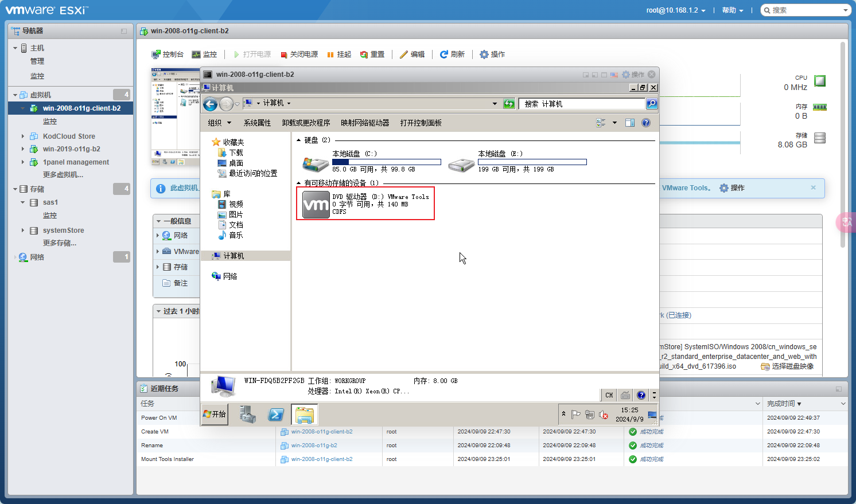
Task: Open the VM console toolbar button
Action: click(x=168, y=54)
